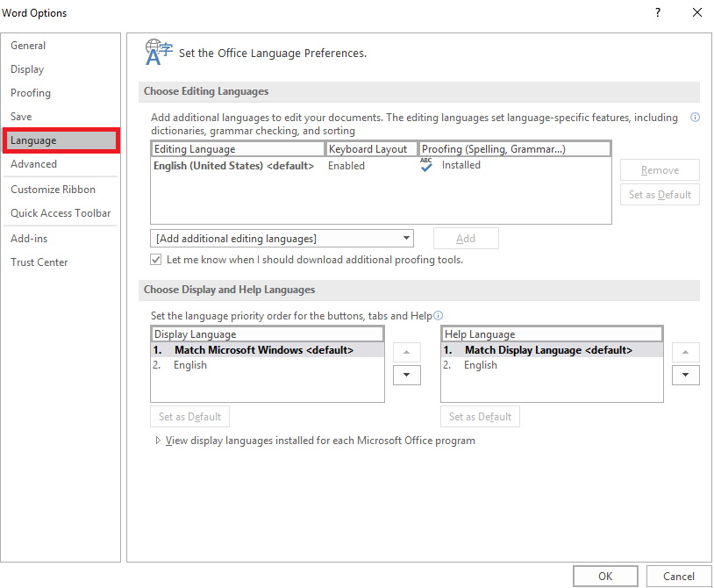Click the Cancel button

coord(679,577)
